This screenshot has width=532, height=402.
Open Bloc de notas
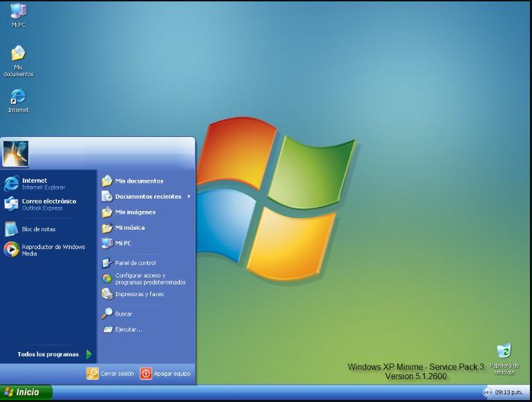pos(38,229)
